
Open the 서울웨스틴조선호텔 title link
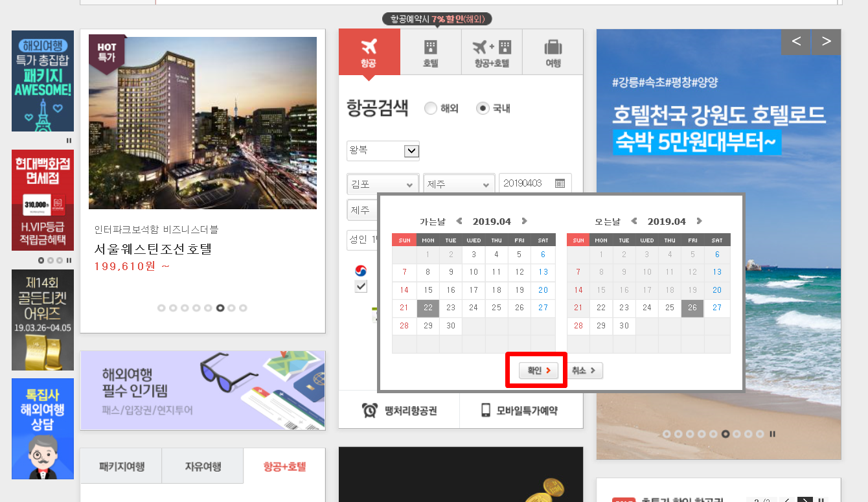153,249
